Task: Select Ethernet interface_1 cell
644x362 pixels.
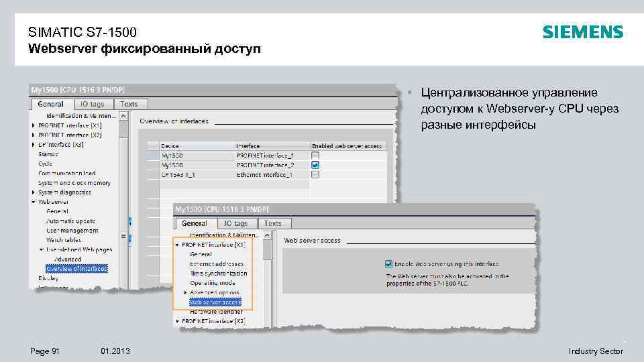Action: 272,175
